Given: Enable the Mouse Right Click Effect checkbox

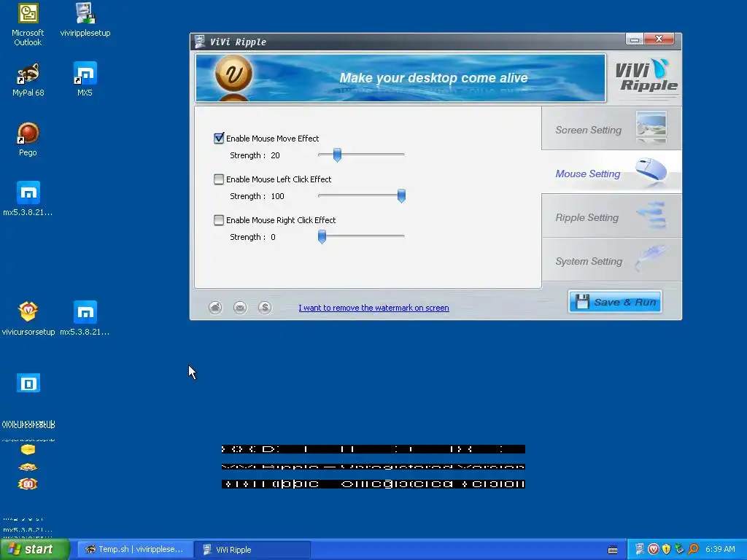Looking at the screenshot, I should pos(219,220).
